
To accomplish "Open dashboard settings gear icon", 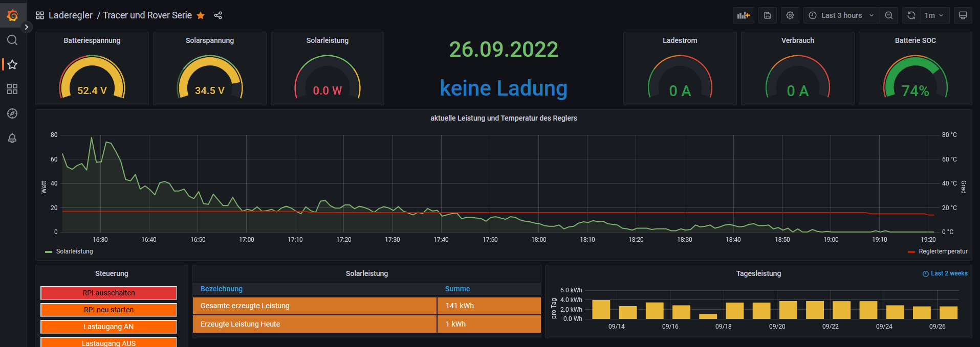I will [790, 15].
